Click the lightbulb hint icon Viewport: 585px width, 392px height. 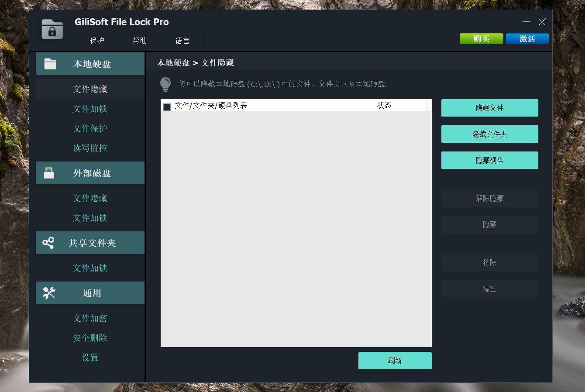click(x=165, y=84)
